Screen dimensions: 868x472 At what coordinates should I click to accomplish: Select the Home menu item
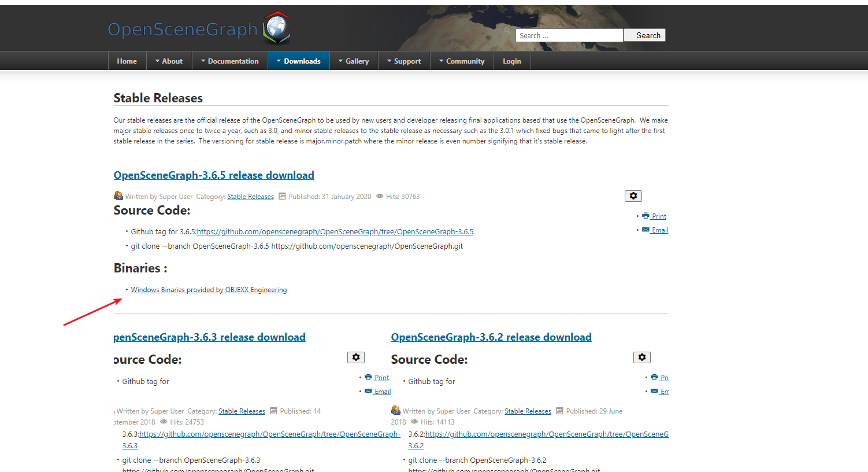(127, 60)
